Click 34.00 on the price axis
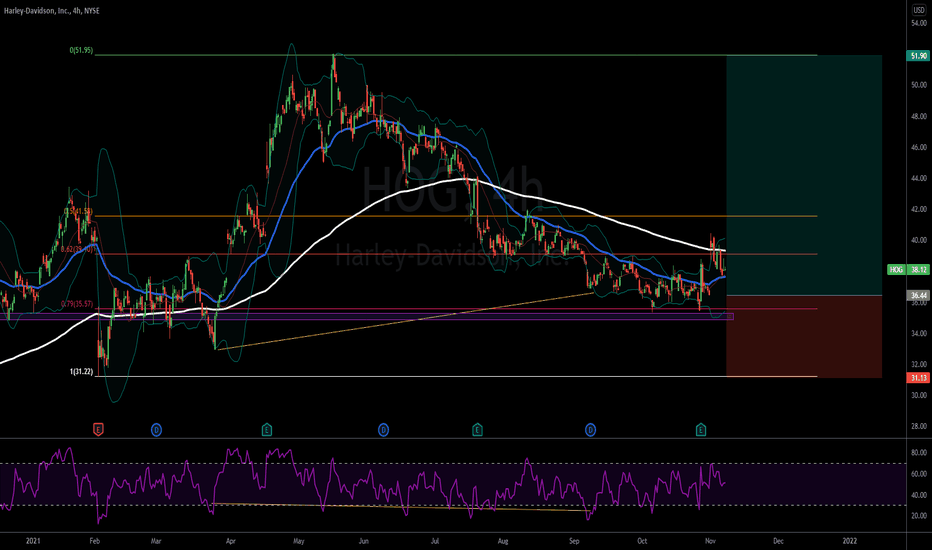The height and width of the screenshot is (550, 932). pos(919,334)
